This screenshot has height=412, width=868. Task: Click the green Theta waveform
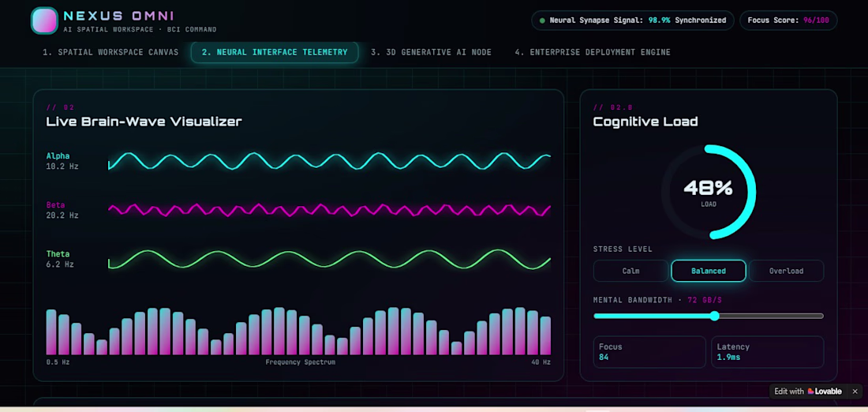coord(329,259)
